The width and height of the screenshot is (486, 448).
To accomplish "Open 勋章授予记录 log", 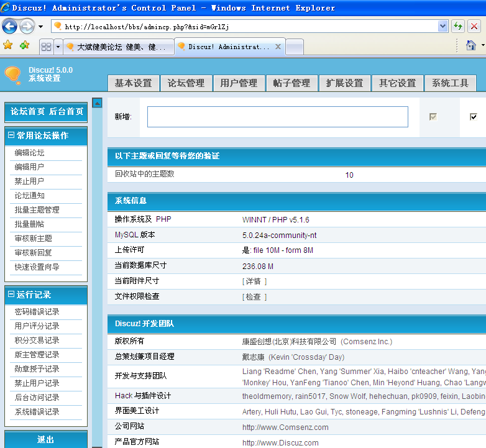I will point(37,368).
